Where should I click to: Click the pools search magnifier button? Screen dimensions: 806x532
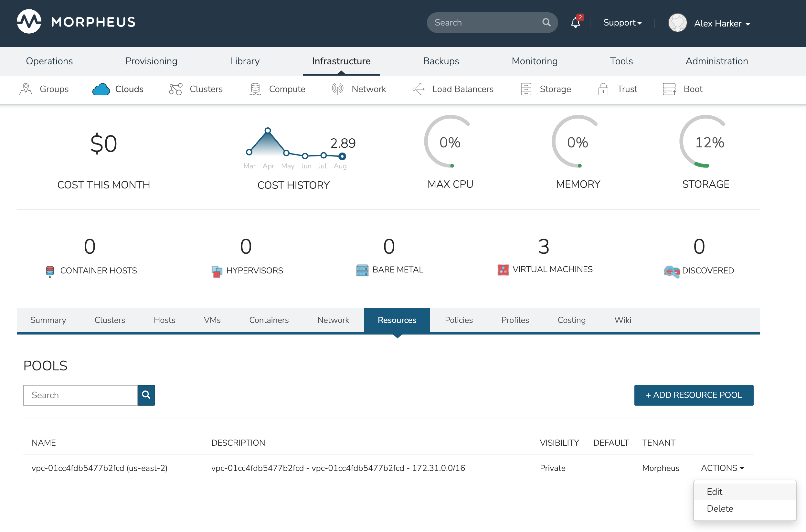point(146,395)
